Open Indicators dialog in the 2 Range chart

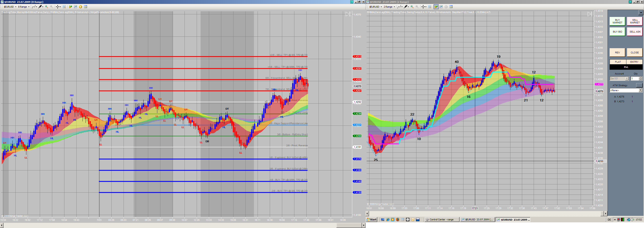pos(441,7)
